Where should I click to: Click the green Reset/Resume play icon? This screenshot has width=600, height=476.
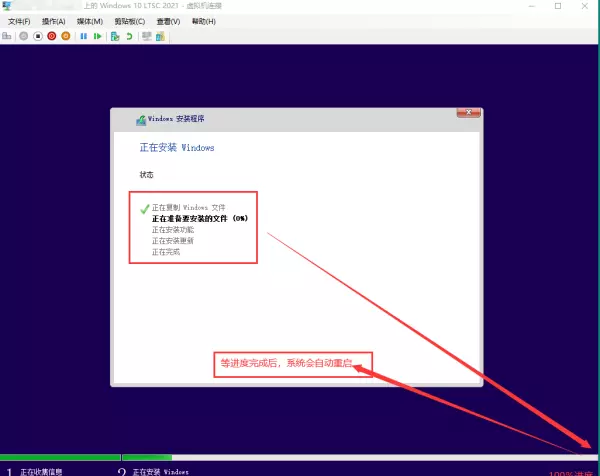point(98,36)
